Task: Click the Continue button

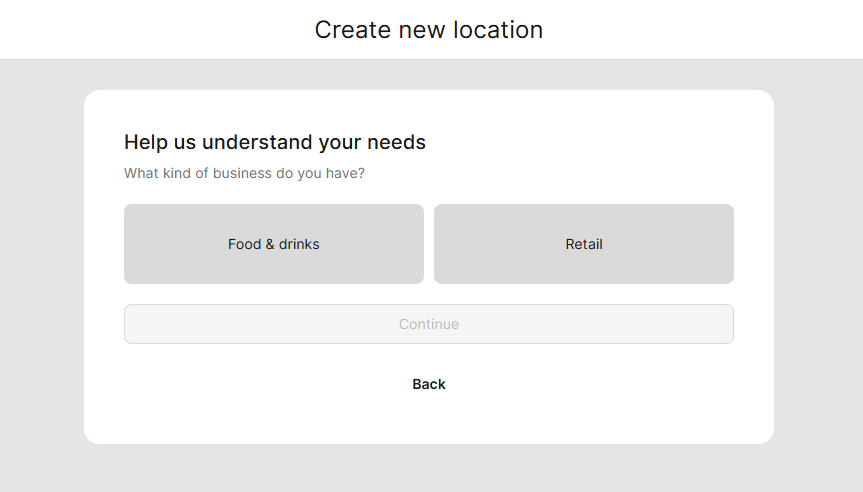Action: click(429, 324)
